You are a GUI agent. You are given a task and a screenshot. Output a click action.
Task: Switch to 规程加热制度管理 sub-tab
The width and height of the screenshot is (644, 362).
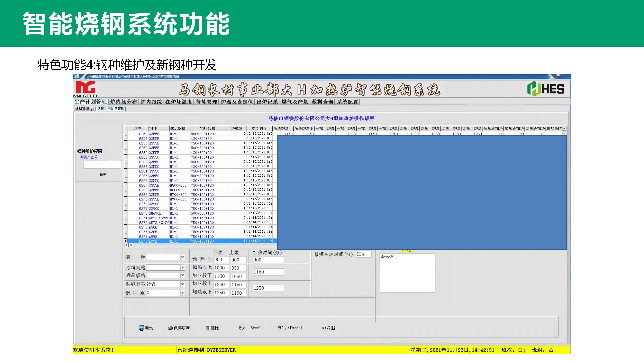pos(111,109)
